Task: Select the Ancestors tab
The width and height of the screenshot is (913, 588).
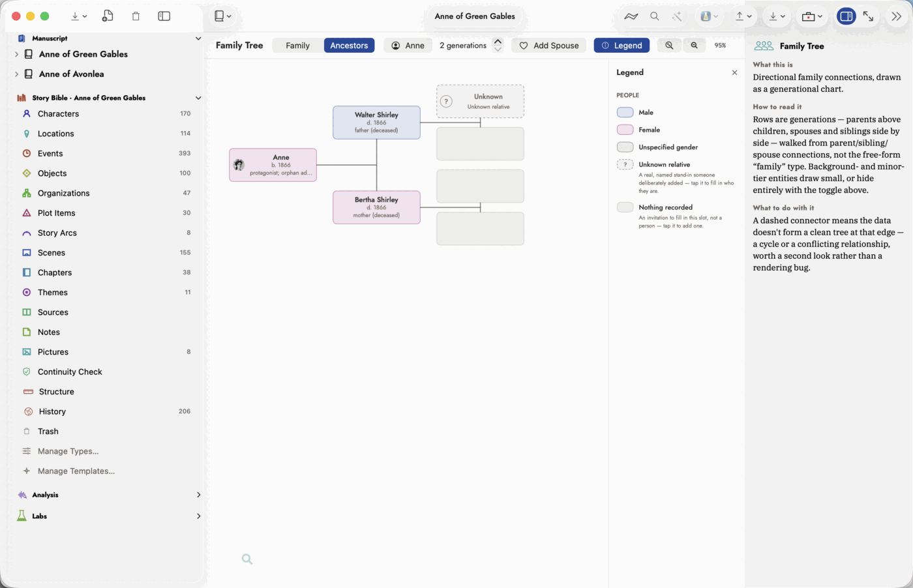Action: 349,45
